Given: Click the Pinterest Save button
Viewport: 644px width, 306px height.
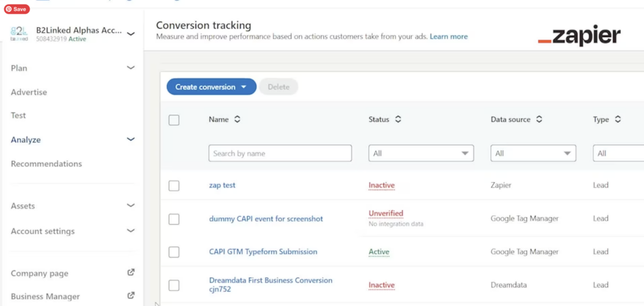Looking at the screenshot, I should (x=16, y=9).
